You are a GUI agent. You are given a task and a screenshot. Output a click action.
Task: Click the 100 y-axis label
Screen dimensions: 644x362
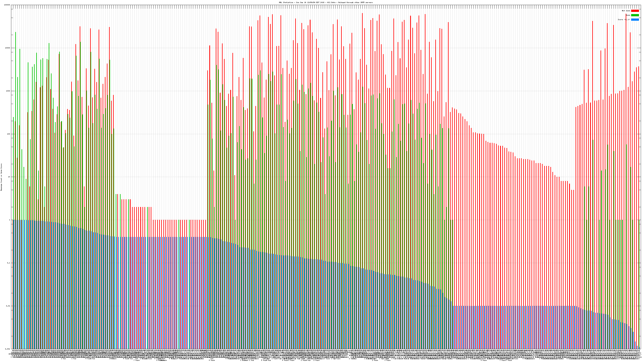9,134
